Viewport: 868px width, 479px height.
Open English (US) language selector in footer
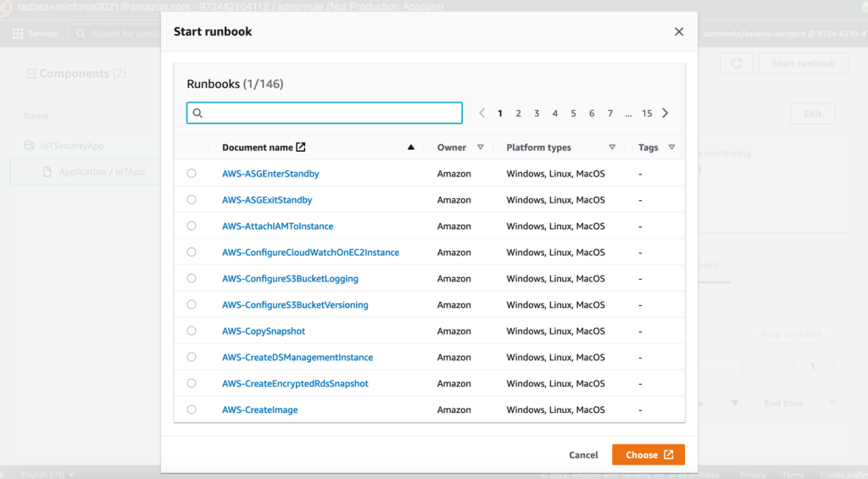(47, 475)
